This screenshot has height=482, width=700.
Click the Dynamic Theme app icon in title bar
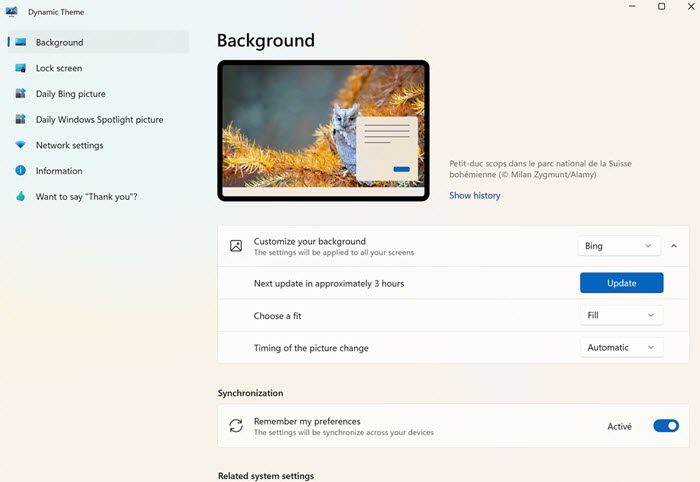pyautogui.click(x=12, y=12)
